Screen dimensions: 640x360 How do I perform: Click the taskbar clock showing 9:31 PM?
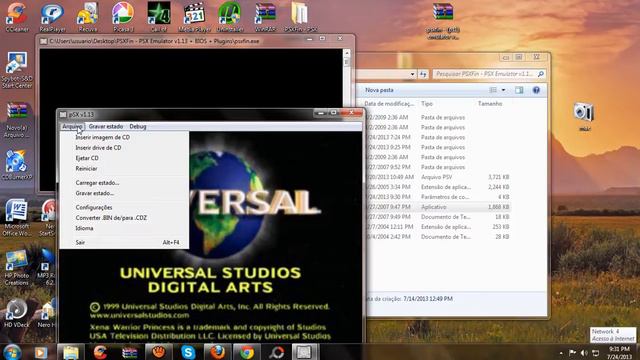point(619,353)
